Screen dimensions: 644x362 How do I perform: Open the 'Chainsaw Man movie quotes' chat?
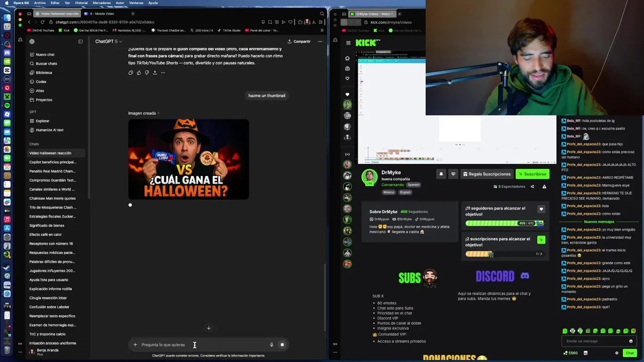pos(52,198)
